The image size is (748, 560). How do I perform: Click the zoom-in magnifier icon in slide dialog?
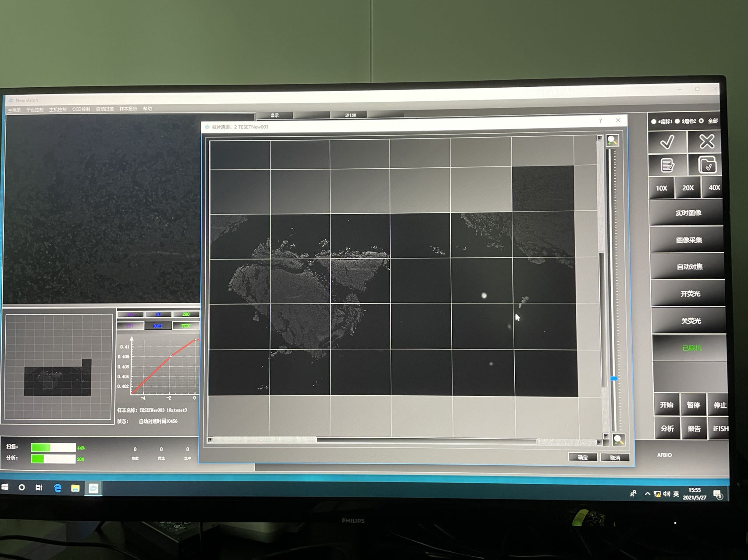[612, 141]
